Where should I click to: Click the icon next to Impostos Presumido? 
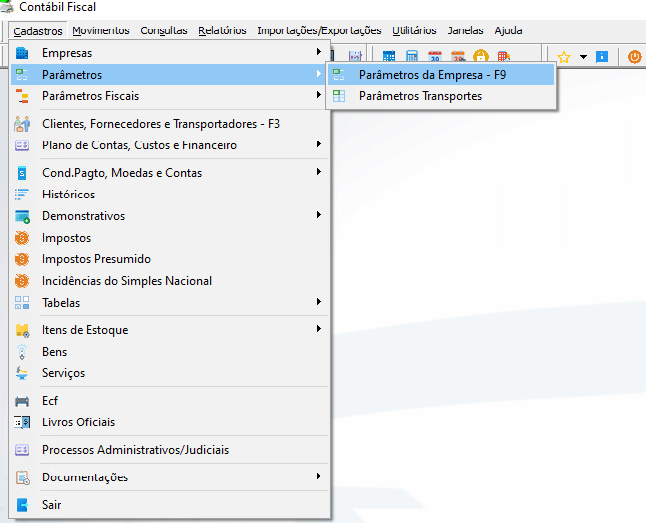tap(22, 259)
